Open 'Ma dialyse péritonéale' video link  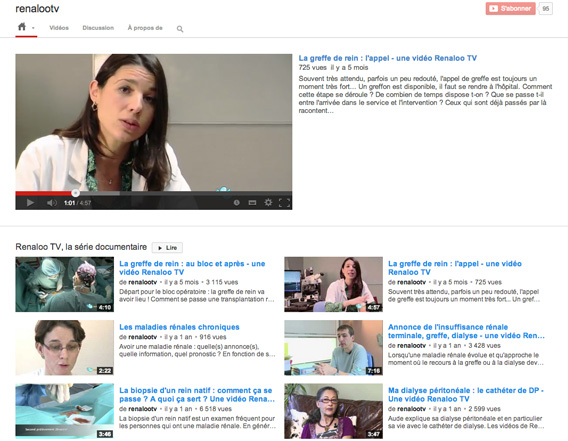(465, 395)
